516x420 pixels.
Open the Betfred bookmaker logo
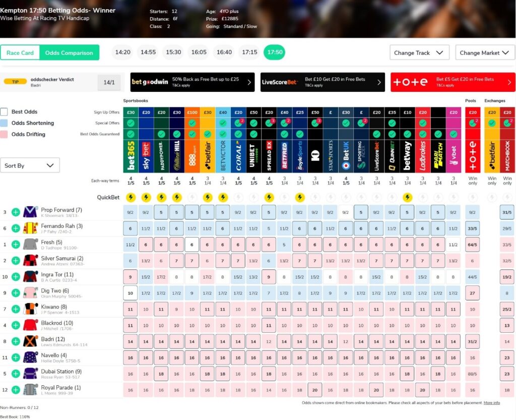tap(284, 156)
